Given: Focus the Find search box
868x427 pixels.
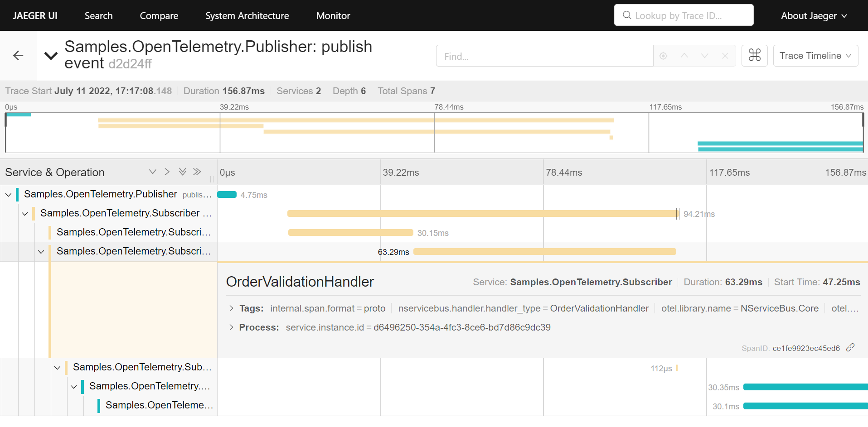Looking at the screenshot, I should 544,56.
